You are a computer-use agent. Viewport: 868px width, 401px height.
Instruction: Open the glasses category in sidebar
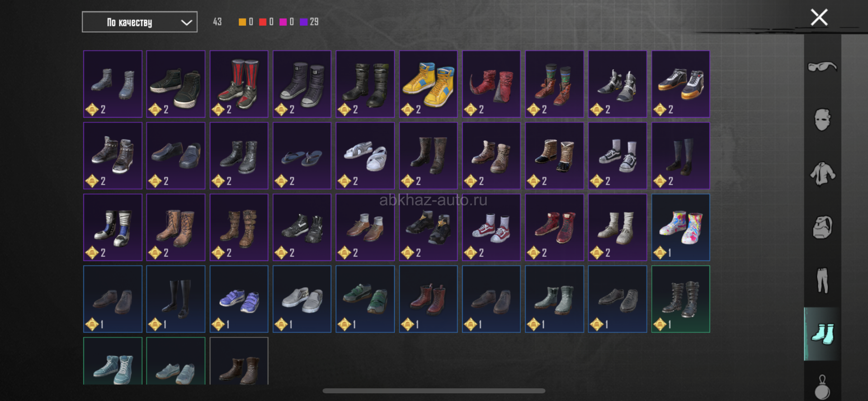[822, 66]
